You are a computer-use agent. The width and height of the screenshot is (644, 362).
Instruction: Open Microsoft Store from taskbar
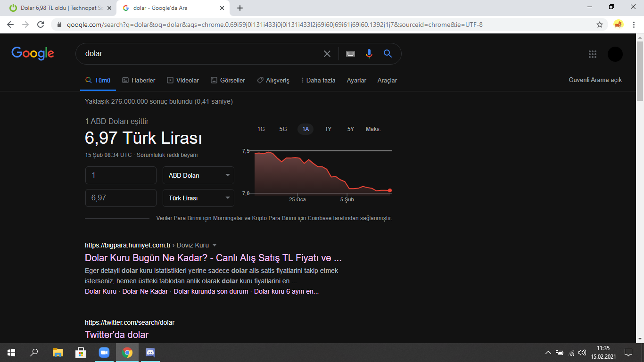(81, 353)
